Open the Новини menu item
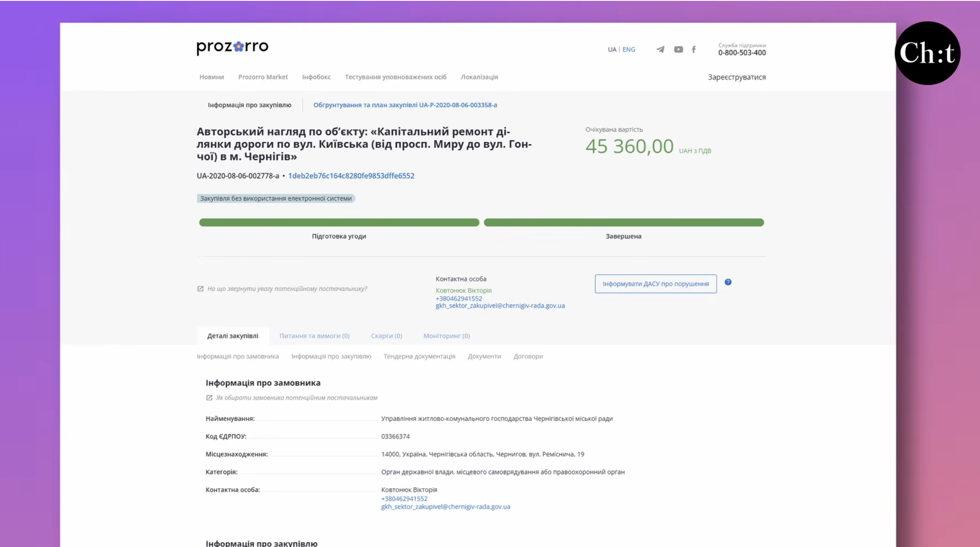Viewport: 980px width, 547px height. (212, 77)
